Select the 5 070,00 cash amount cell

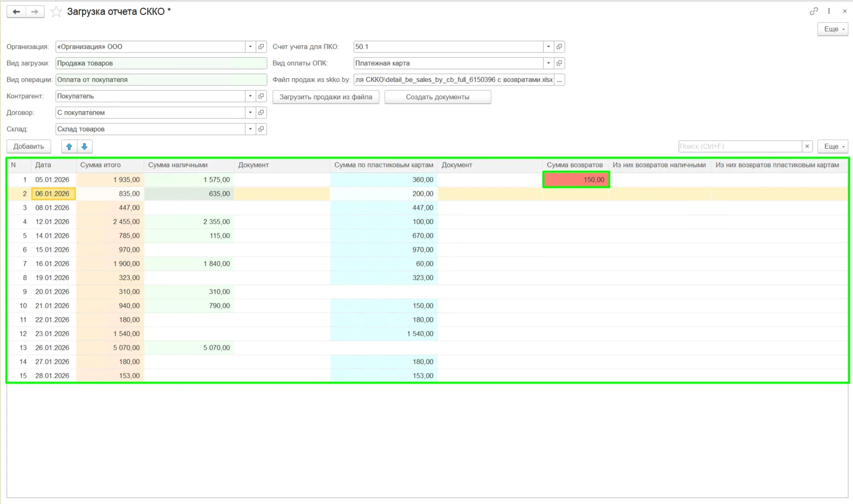tap(189, 347)
